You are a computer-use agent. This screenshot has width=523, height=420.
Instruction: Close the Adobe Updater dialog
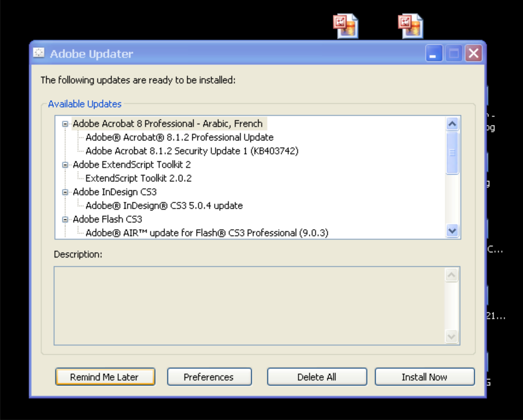pyautogui.click(x=473, y=53)
